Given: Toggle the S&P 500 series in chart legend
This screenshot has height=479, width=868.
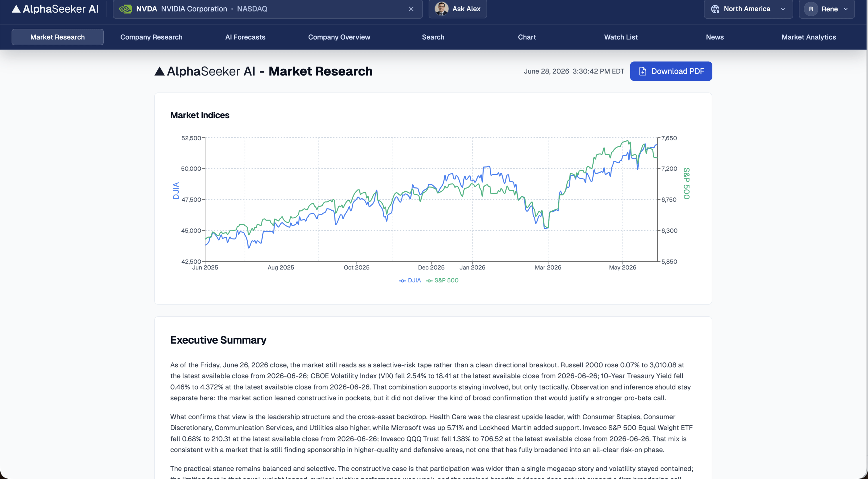Looking at the screenshot, I should click(x=442, y=280).
